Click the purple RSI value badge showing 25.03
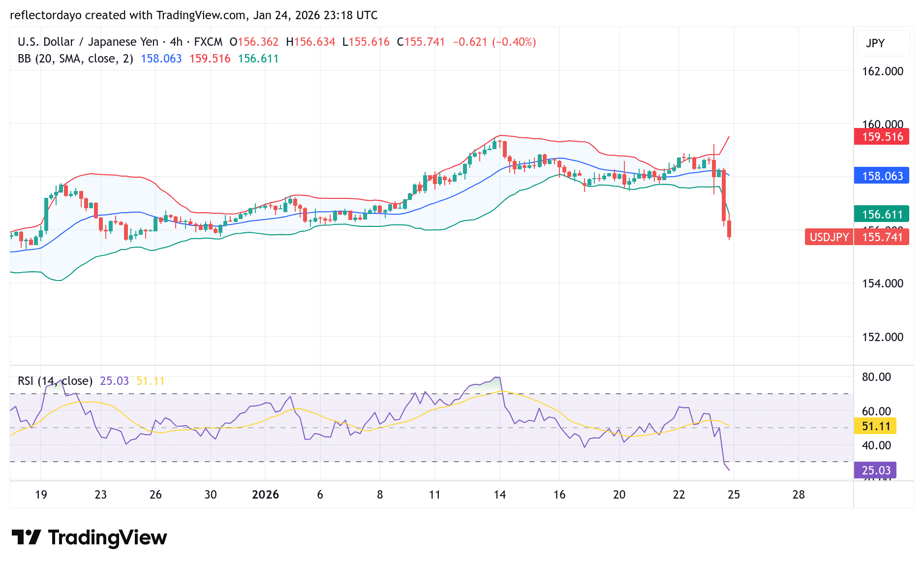Image resolution: width=924 pixels, height=567 pixels. 874,471
